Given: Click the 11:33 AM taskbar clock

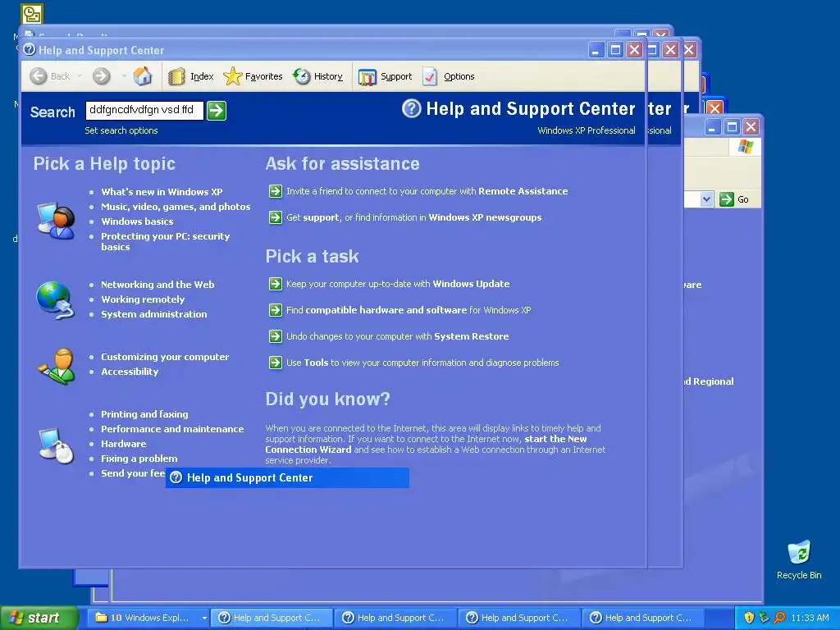Looking at the screenshot, I should tap(810, 618).
